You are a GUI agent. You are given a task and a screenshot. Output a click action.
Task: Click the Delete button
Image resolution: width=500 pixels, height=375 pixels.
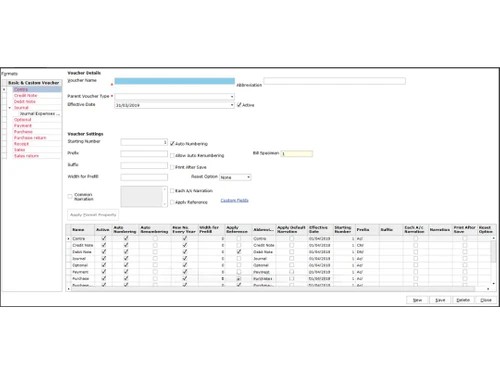click(x=463, y=300)
